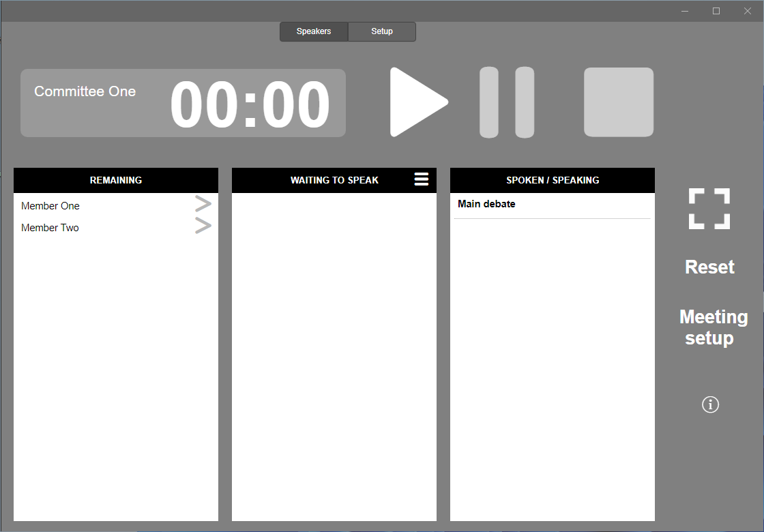Screen dimensions: 764x532
Task: Switch to the Setup tab
Action: [382, 31]
